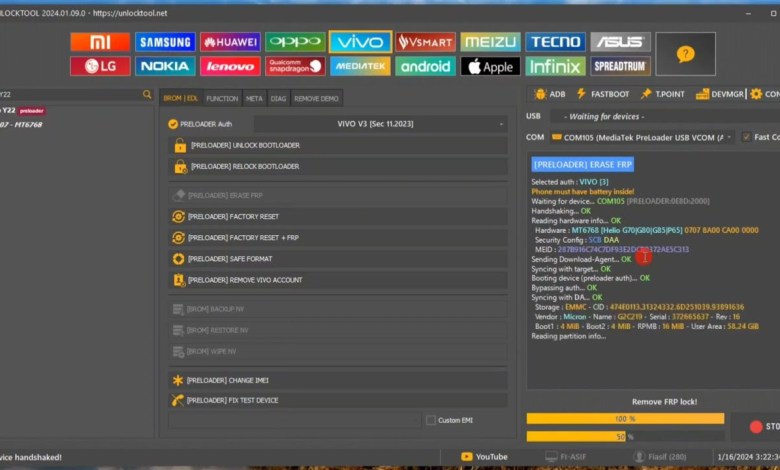Click the 100 % progress bar
780x470 pixels.
tap(625, 419)
